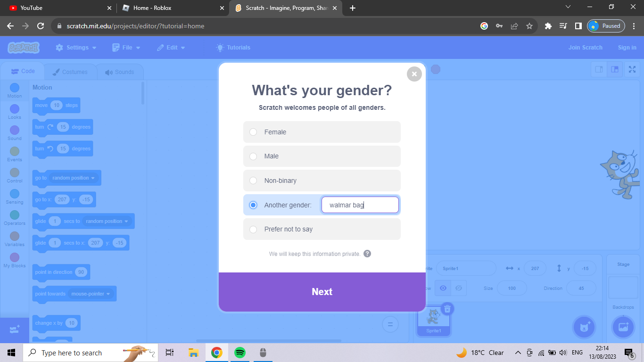The image size is (644, 362).
Task: Click the Choose a Backdrop button
Action: pyautogui.click(x=623, y=327)
